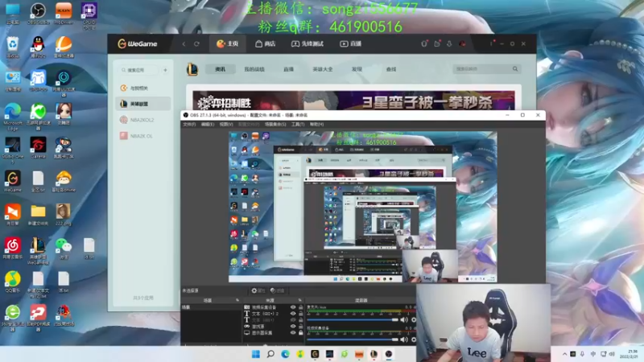Toggle the lock on 视频采集设备 source

pos(300,307)
